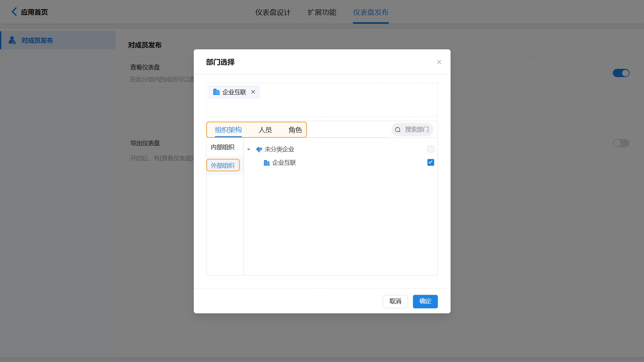
Task: Click the 取消 button
Action: click(395, 301)
